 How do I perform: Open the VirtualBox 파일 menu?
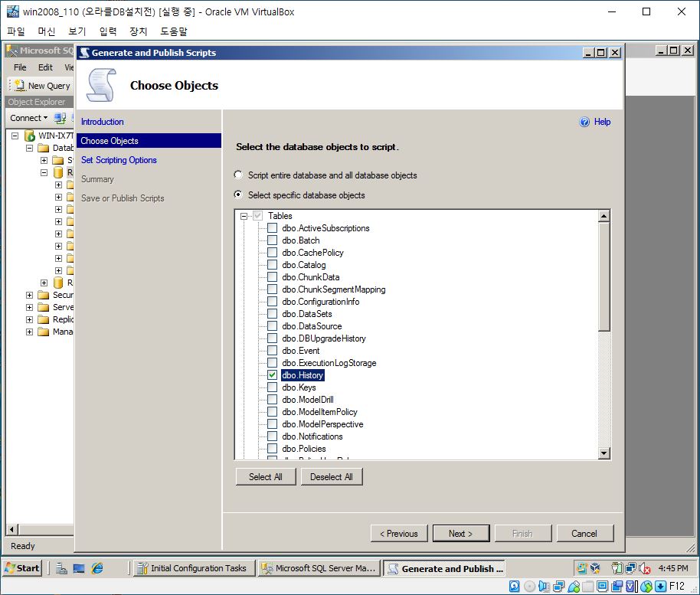(x=16, y=31)
